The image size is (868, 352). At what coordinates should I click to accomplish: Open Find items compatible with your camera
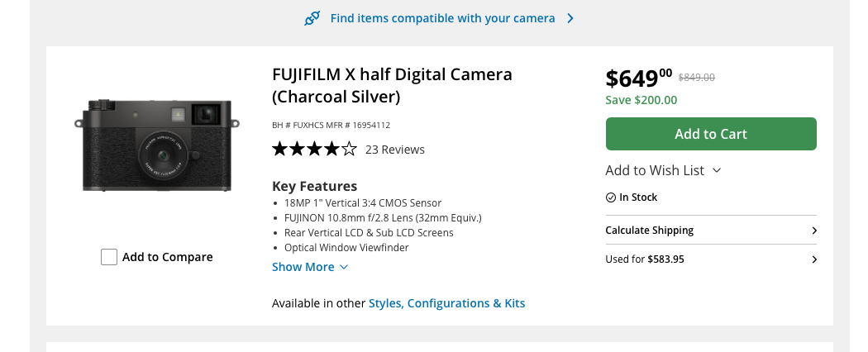(x=442, y=18)
